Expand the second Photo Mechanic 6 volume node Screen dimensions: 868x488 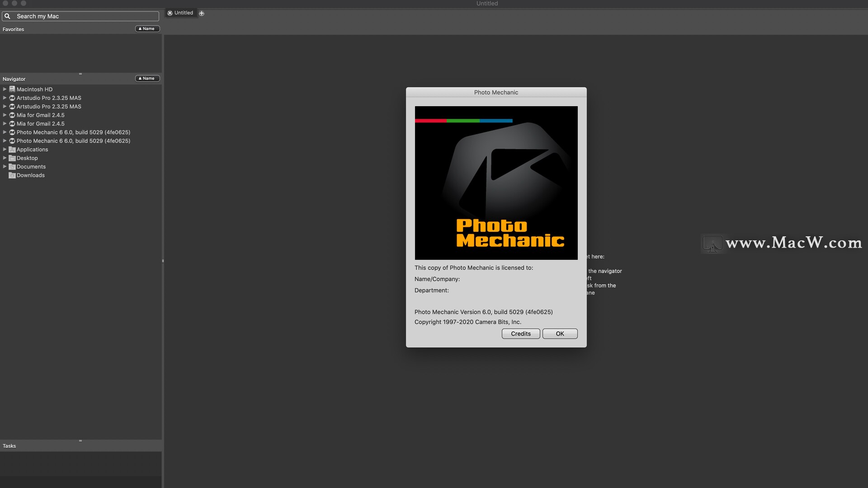[x=5, y=141]
